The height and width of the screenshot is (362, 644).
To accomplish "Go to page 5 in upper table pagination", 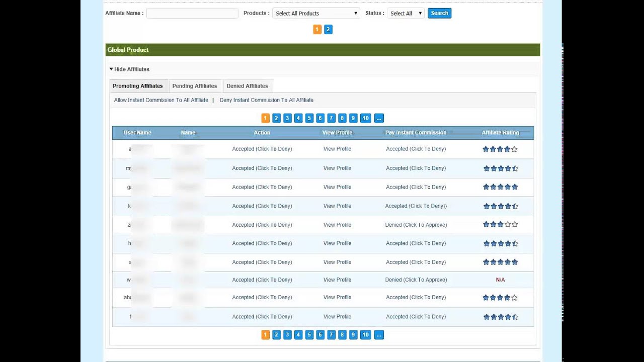I will (x=309, y=118).
